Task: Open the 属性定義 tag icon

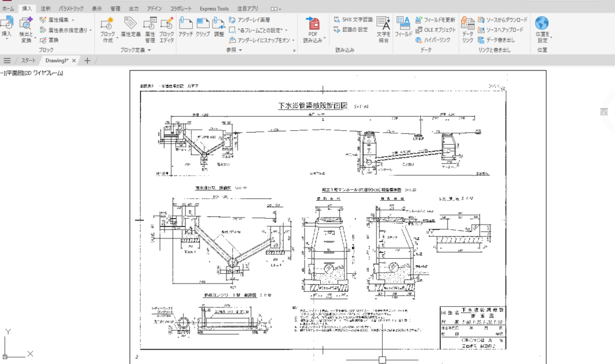Action: coord(130,23)
